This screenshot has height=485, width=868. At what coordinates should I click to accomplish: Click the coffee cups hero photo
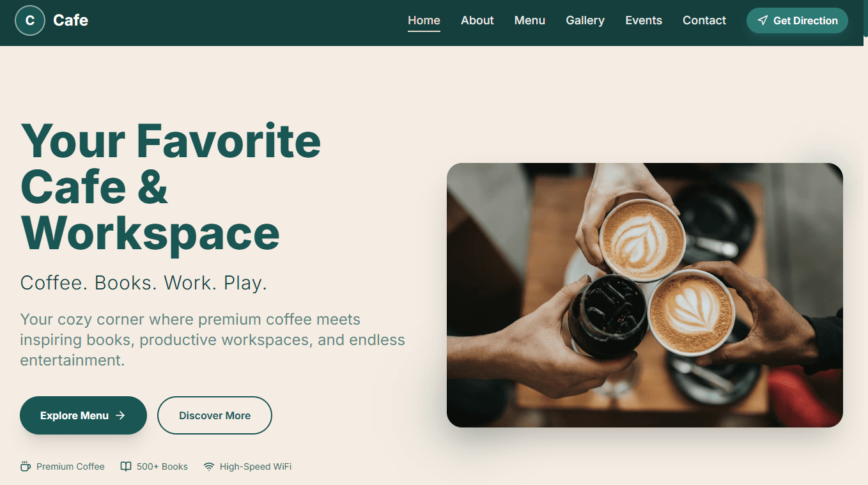pos(644,295)
